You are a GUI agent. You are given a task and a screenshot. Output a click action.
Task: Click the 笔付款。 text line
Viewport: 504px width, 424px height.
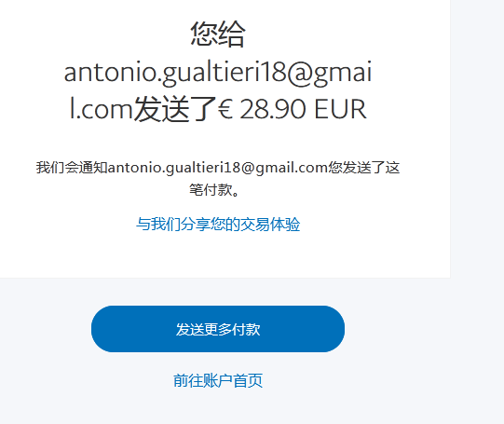(214, 190)
